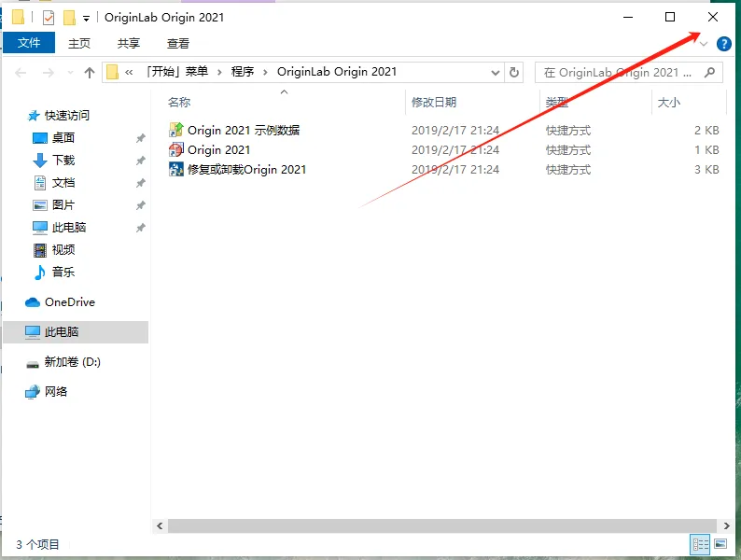Click folder icon in address bar

[113, 72]
